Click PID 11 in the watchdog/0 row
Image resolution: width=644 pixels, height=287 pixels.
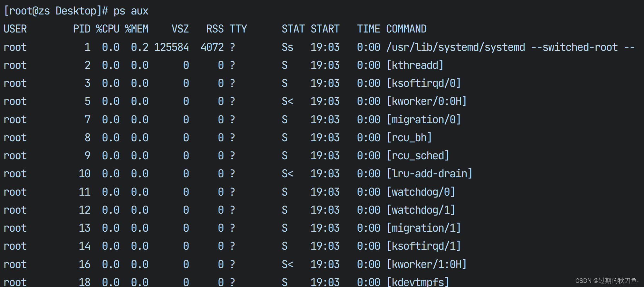84,192
